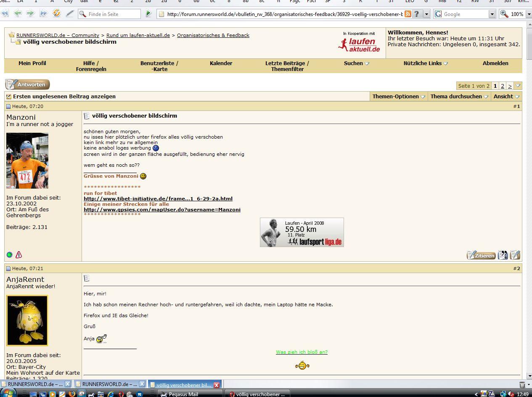Image resolution: width=532 pixels, height=397 pixels.
Task: Open 'Rund um laufen-aktuell.de' breadcrumb
Action: [x=138, y=35]
